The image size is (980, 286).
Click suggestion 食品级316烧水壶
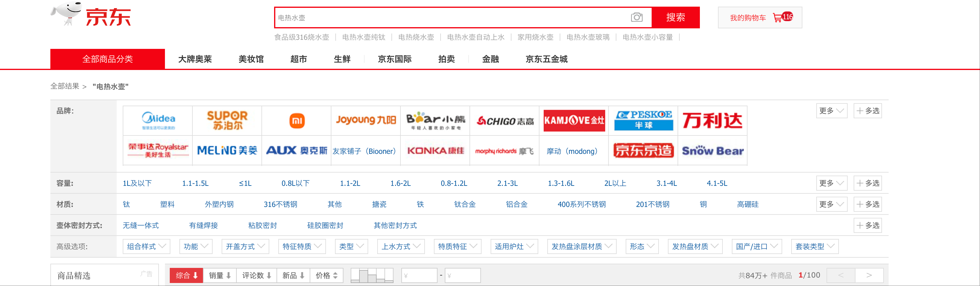point(302,37)
